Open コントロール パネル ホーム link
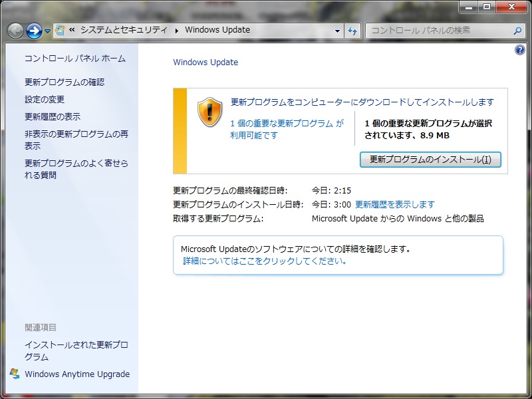 pyautogui.click(x=75, y=59)
